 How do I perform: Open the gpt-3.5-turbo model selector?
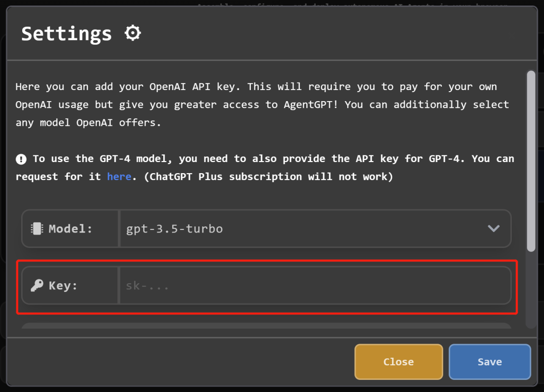315,229
